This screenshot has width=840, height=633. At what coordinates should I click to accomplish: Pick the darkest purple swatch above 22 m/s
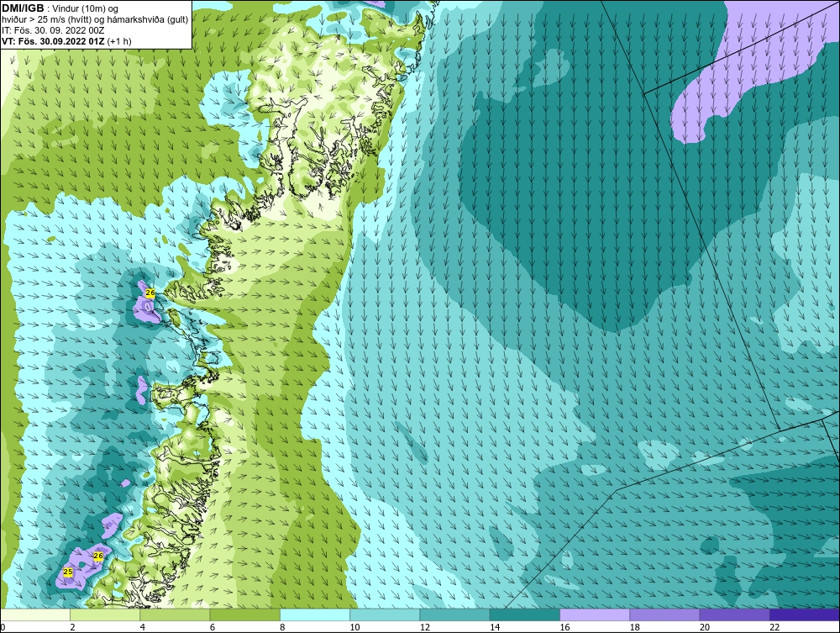[x=804, y=615]
